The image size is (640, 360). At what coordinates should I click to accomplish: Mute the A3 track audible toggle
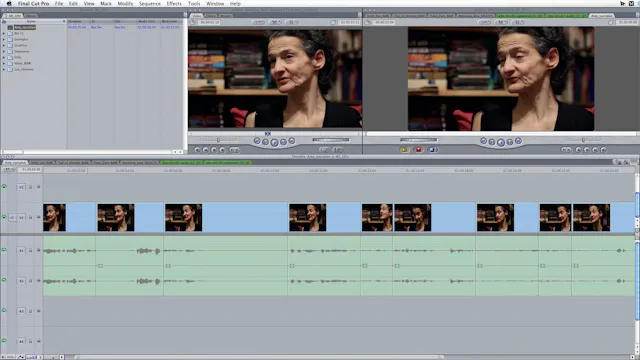point(4,311)
